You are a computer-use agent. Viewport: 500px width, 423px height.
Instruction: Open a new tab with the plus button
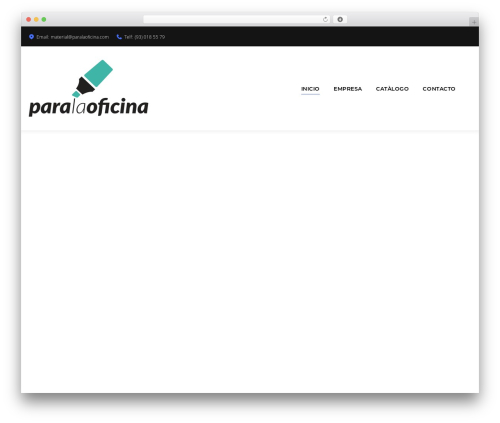(474, 22)
